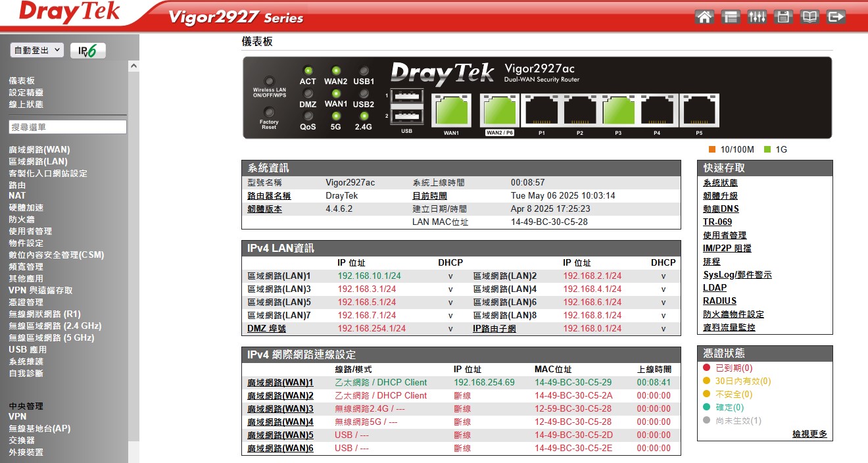Click the logout arrow icon
The width and height of the screenshot is (868, 463).
[x=836, y=17]
